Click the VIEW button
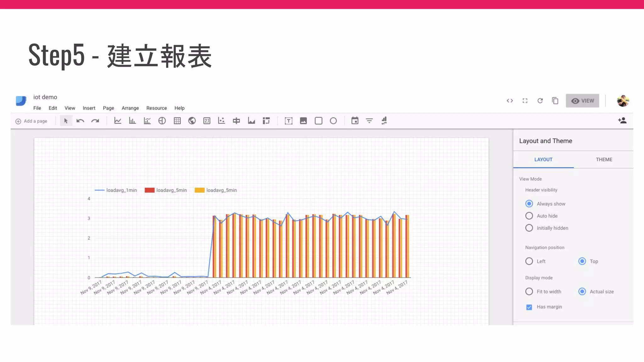 (x=582, y=101)
